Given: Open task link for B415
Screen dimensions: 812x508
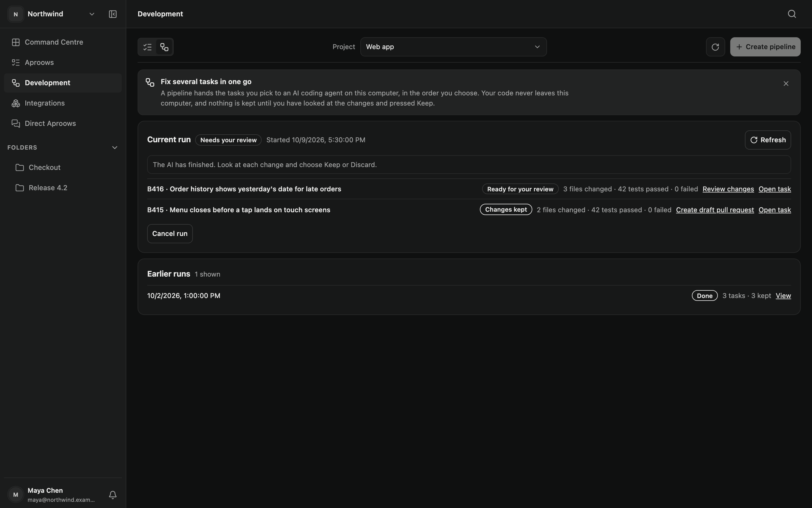Looking at the screenshot, I should pyautogui.click(x=775, y=210).
